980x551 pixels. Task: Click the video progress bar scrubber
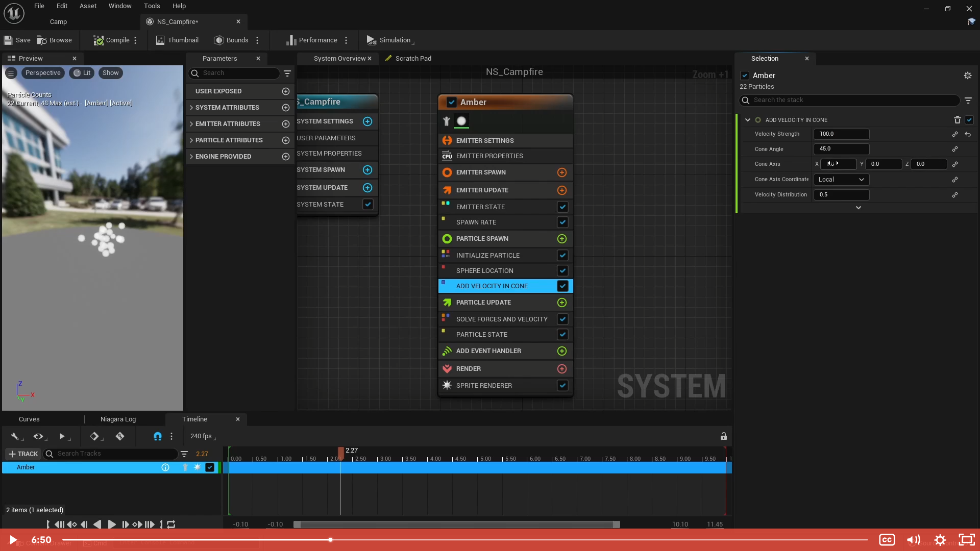coord(330,539)
